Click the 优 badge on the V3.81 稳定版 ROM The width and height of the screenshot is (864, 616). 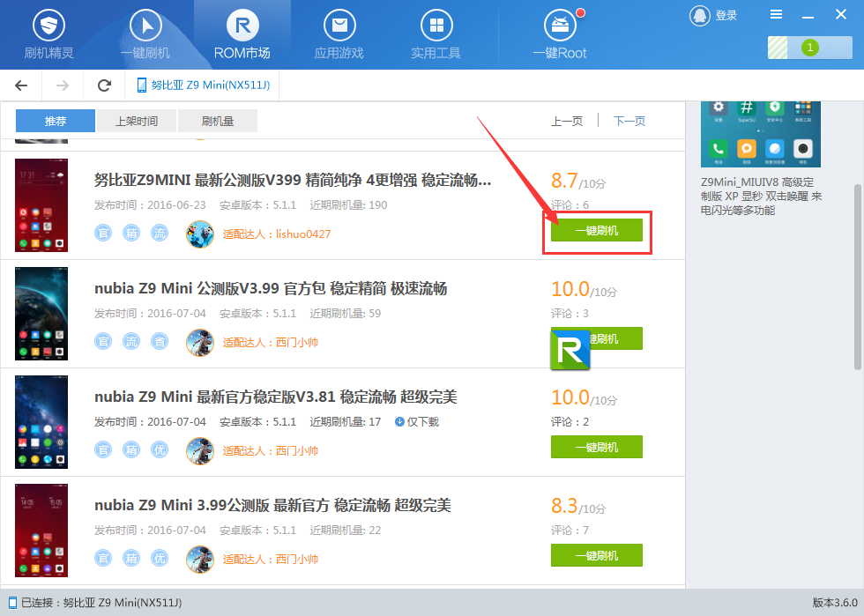pyautogui.click(x=160, y=450)
